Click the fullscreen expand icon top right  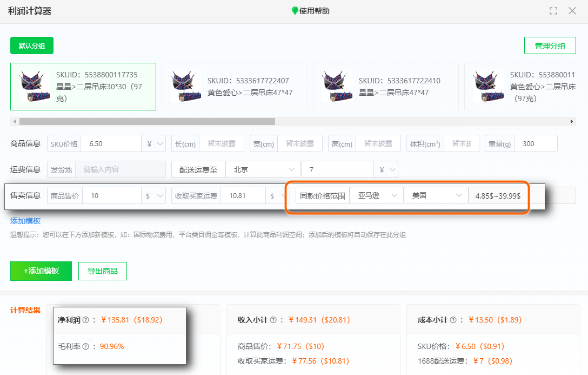coord(553,10)
